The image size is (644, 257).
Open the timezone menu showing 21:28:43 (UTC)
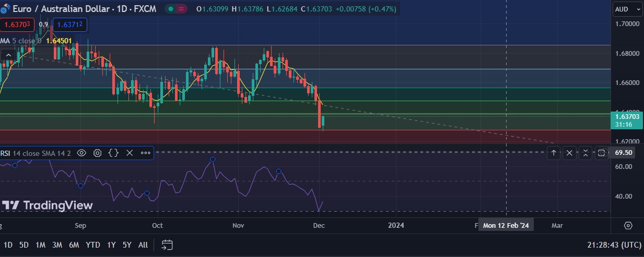click(614, 245)
